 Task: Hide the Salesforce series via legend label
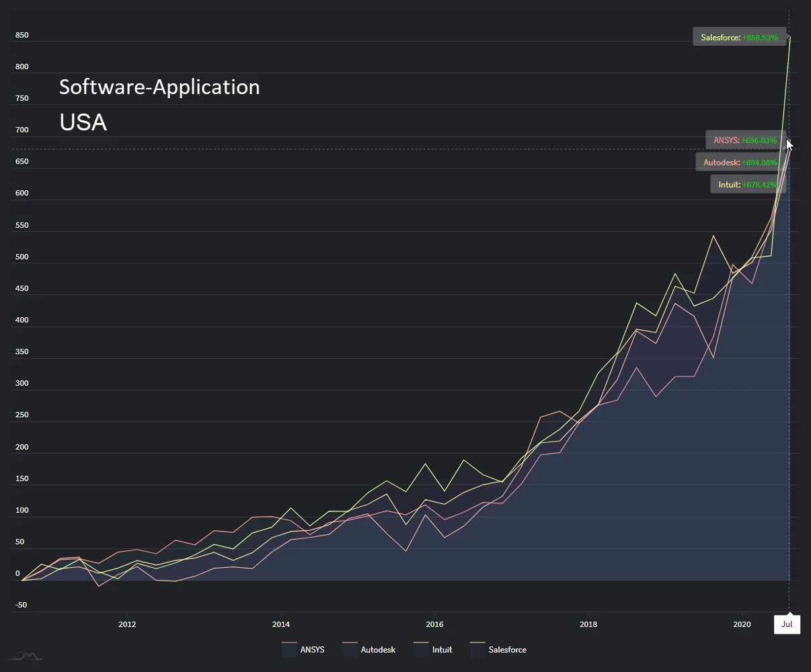508,650
